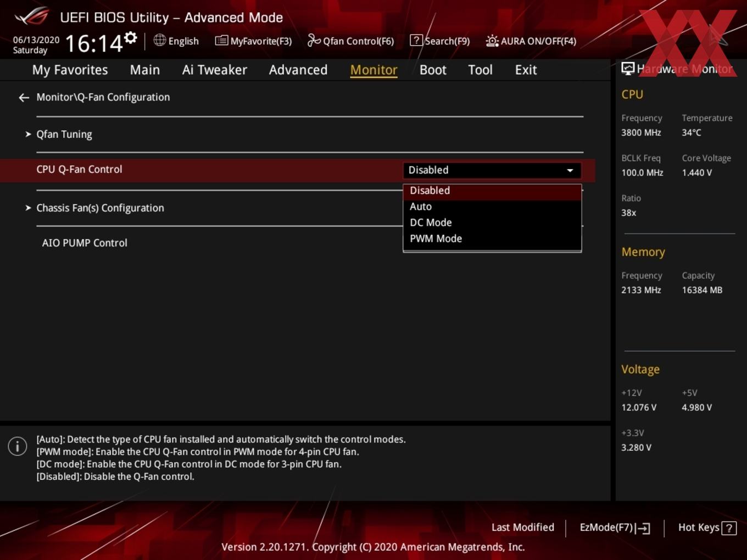Click the date 06/13/2020
The image size is (747, 560).
point(36,40)
